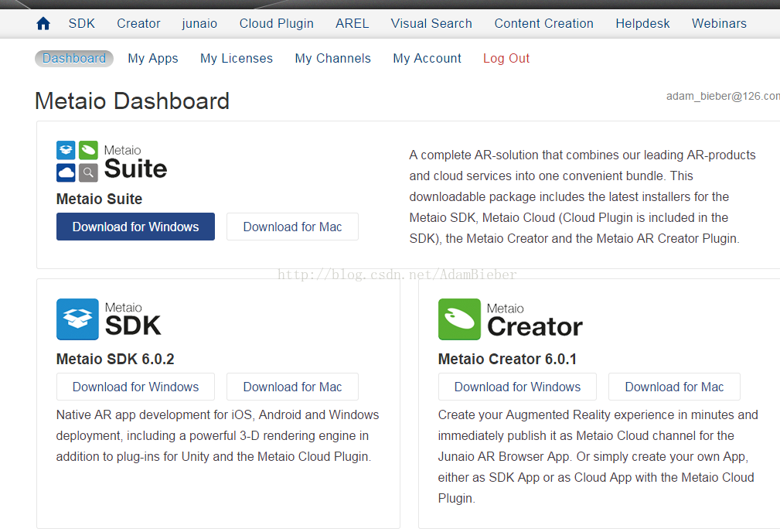Click the Metaio SDK 6.0.2 title

tap(115, 359)
